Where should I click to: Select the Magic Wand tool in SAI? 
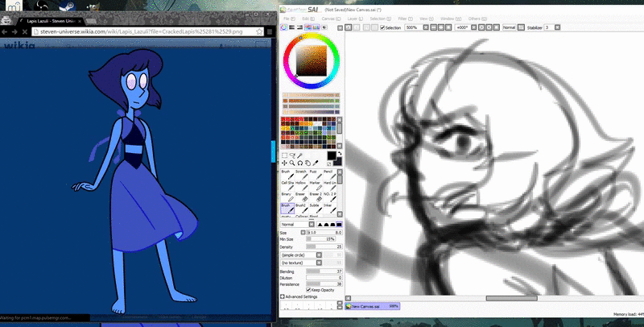[x=299, y=155]
